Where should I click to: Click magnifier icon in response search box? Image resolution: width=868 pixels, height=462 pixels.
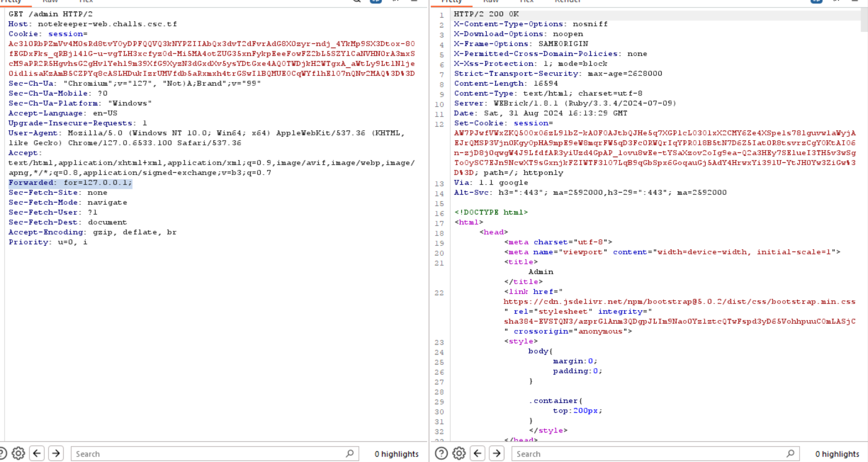point(790,454)
